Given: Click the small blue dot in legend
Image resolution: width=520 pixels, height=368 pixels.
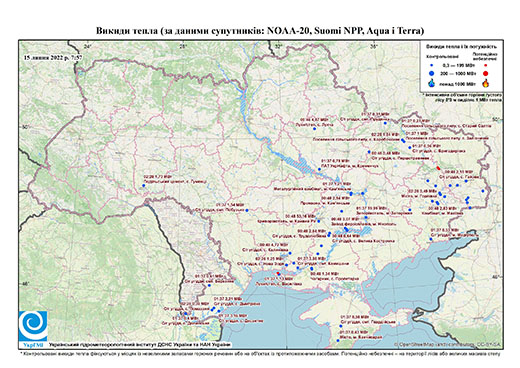Looking at the screenshot, I should click(x=432, y=65).
